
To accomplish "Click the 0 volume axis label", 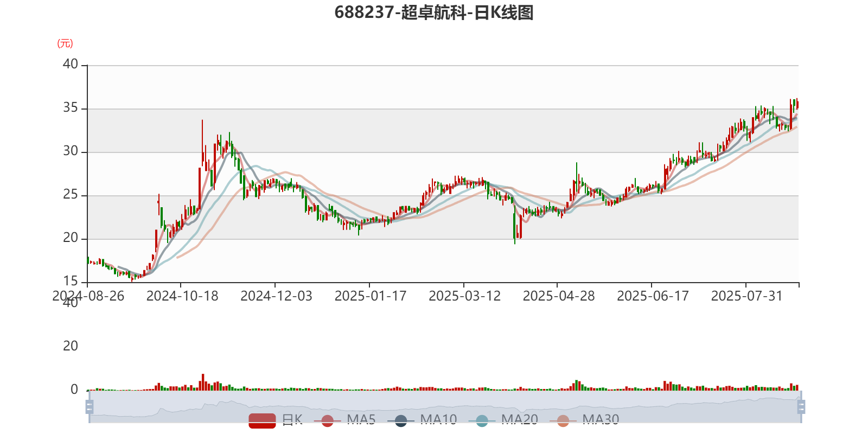I will tap(74, 390).
